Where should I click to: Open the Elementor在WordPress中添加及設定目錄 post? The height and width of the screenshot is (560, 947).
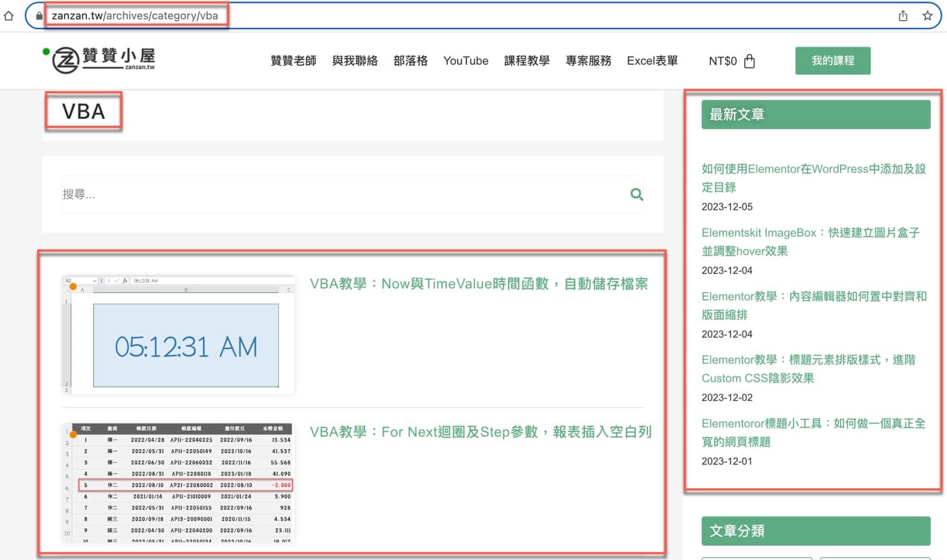click(814, 178)
